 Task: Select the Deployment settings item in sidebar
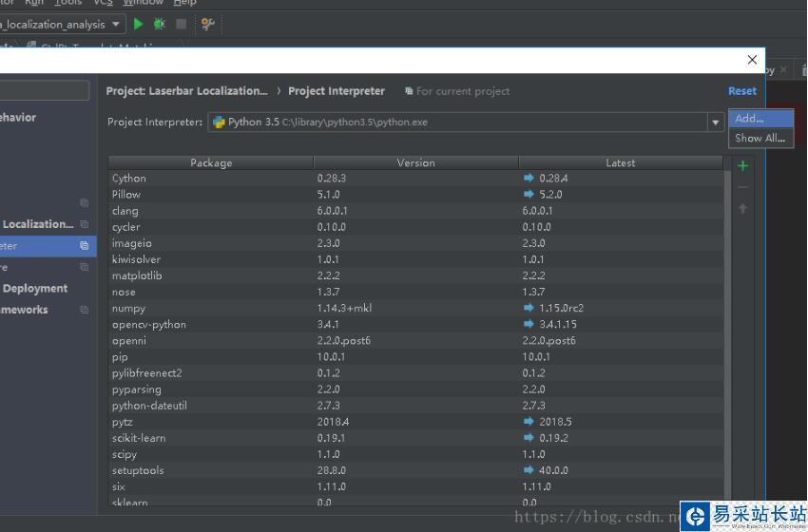[35, 289]
